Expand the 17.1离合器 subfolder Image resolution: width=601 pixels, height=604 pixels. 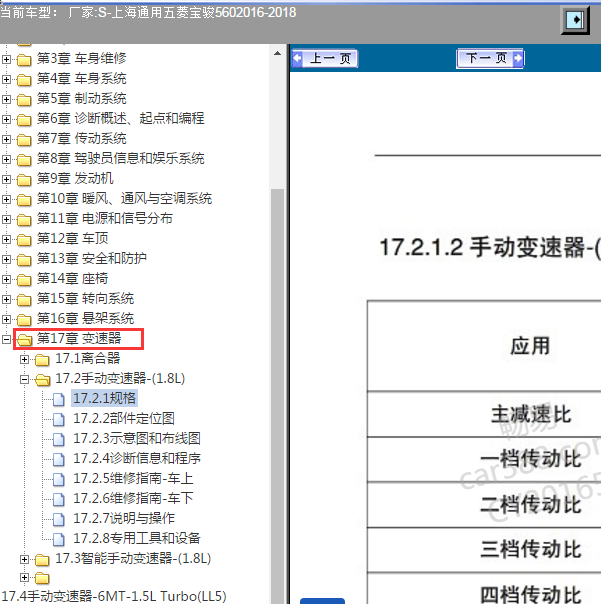[x=24, y=359]
